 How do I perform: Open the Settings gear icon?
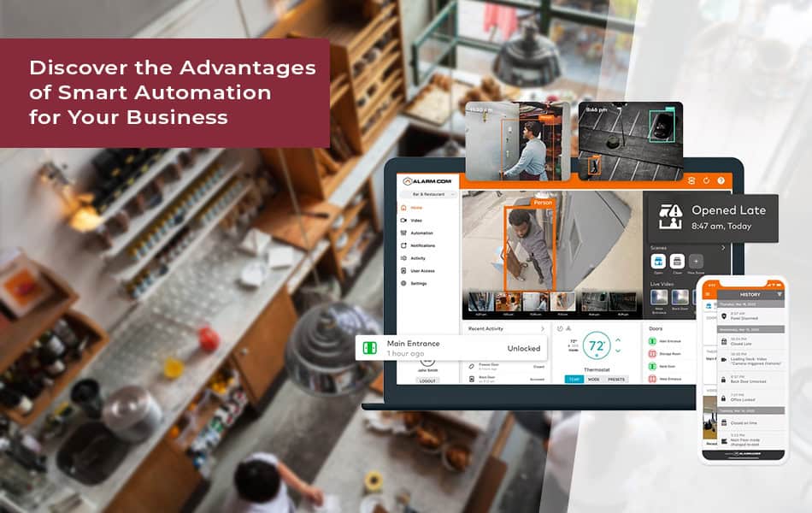(405, 283)
